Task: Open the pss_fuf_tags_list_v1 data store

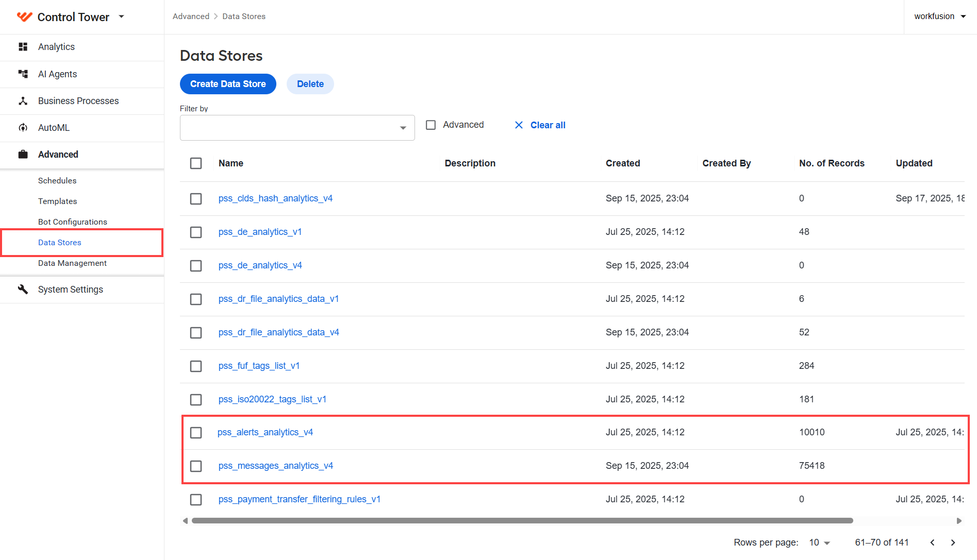Action: pos(259,366)
